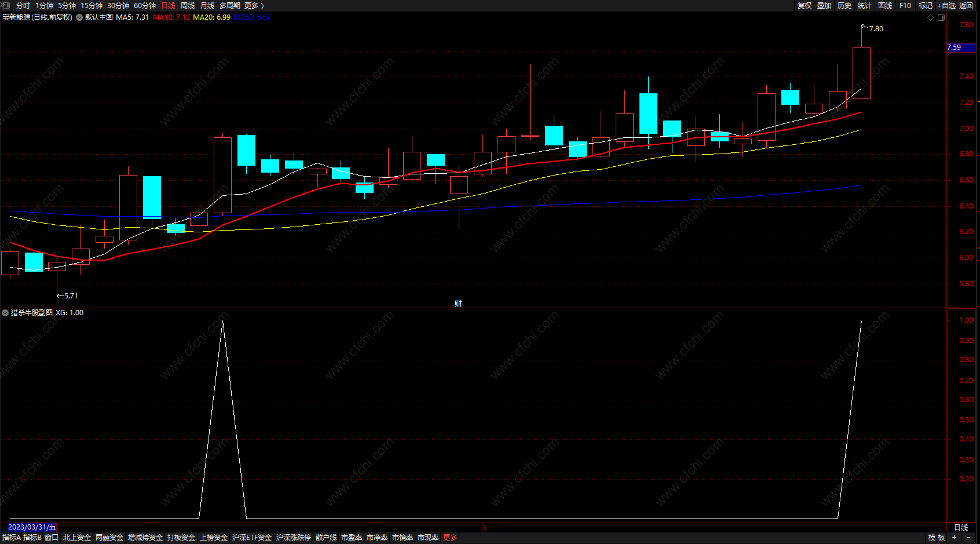Show the 市现率 indicator
This screenshot has width=980, height=544.
(428, 538)
